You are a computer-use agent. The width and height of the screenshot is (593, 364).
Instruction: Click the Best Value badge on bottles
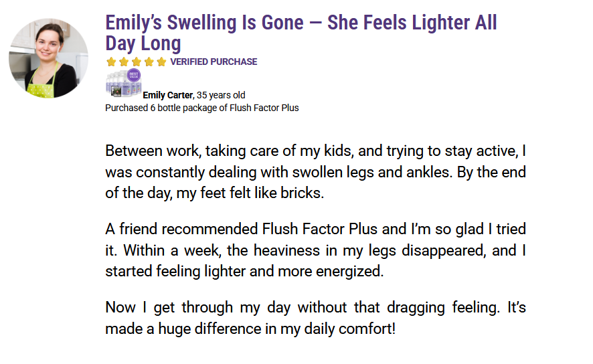[x=134, y=75]
